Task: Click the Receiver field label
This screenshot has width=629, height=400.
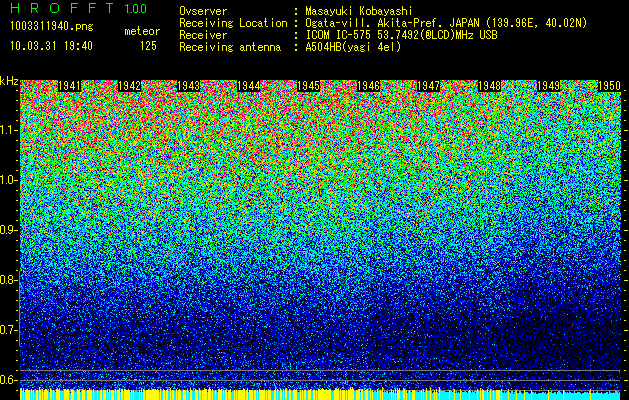Action: (x=203, y=35)
